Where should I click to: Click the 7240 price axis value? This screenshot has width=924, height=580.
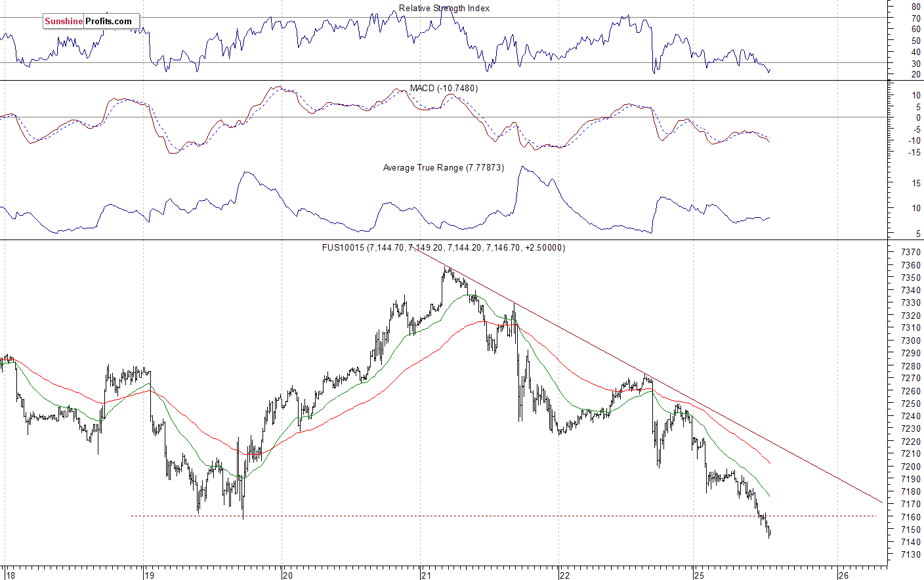910,416
